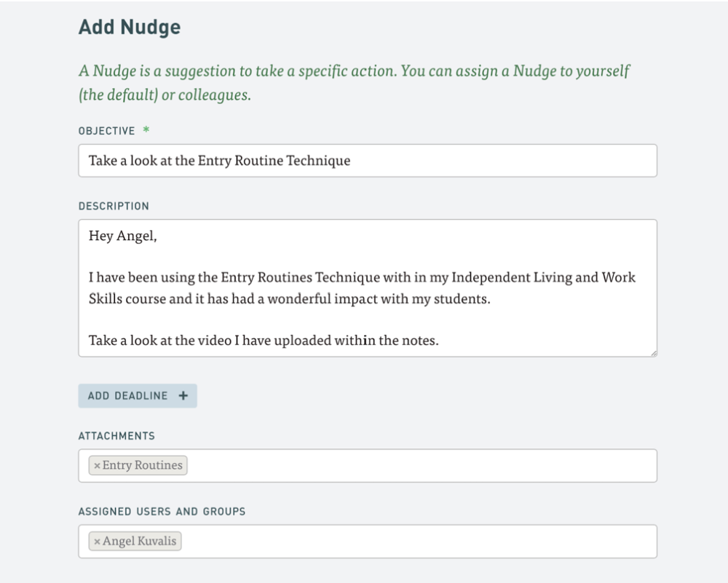Remove the Entry Routines attachment tag
The image size is (728, 583).
[97, 466]
